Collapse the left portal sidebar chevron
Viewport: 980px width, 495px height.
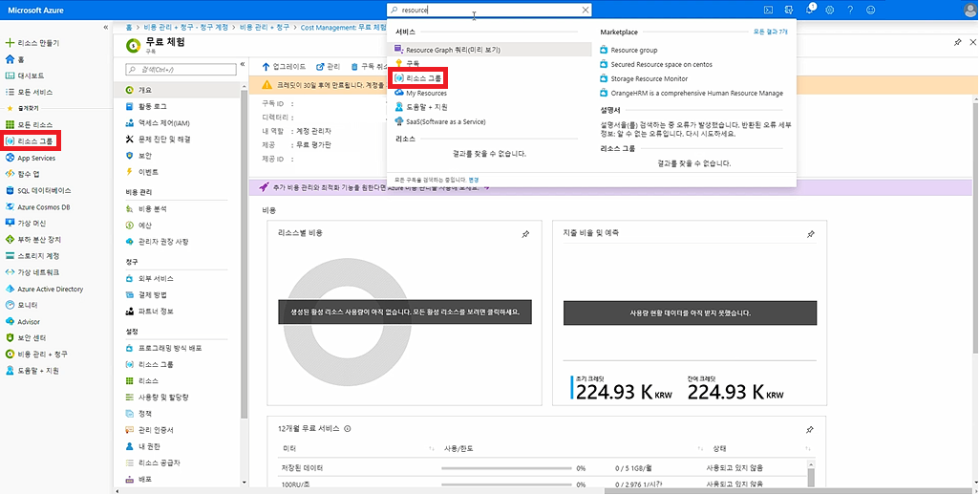[x=106, y=28]
